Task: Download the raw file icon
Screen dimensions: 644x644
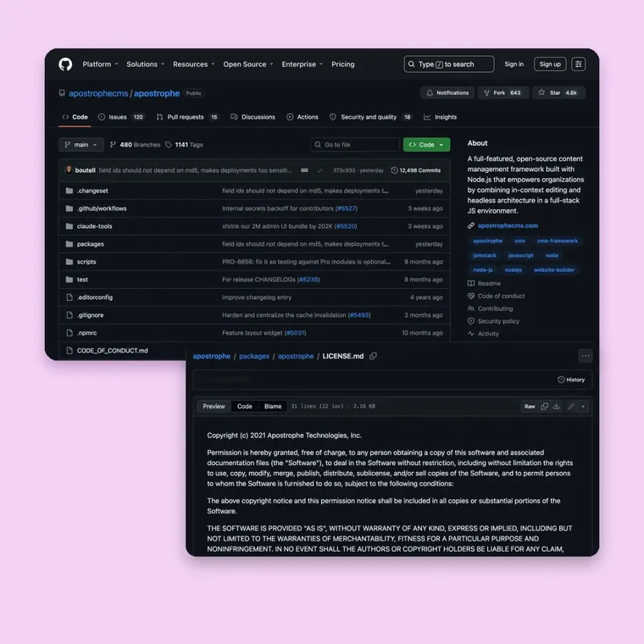Action: pyautogui.click(x=556, y=406)
